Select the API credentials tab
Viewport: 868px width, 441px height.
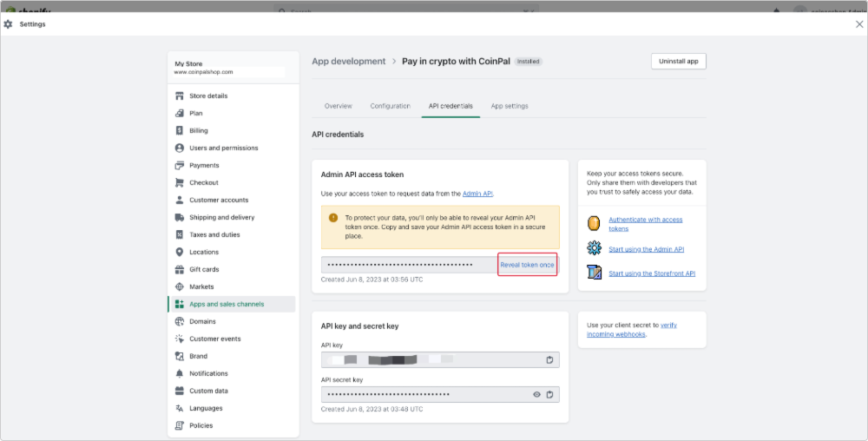[450, 106]
